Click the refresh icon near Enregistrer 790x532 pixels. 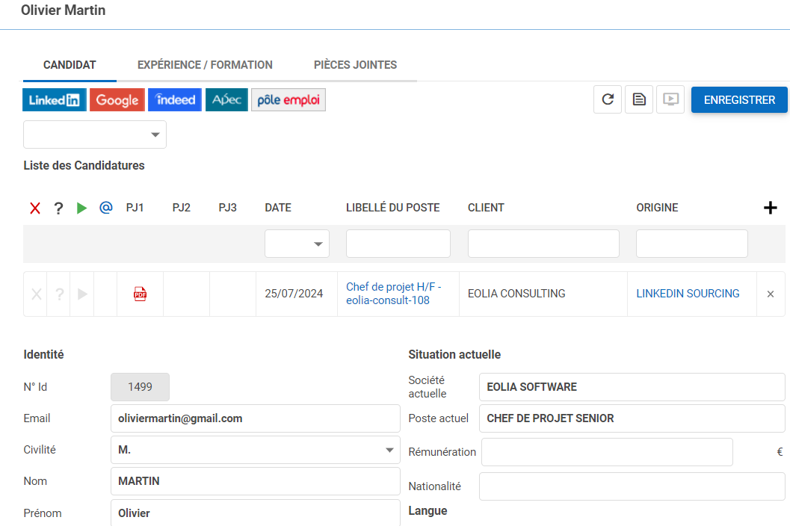(x=608, y=99)
